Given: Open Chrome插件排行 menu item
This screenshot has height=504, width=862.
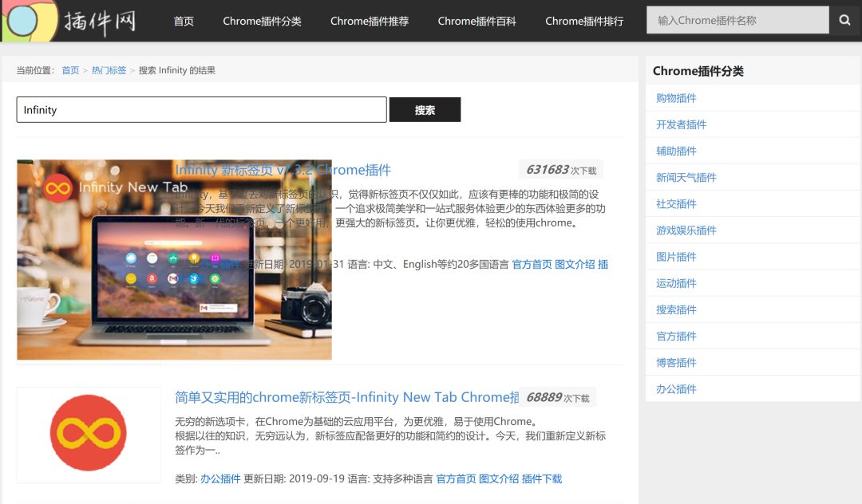Looking at the screenshot, I should click(584, 21).
